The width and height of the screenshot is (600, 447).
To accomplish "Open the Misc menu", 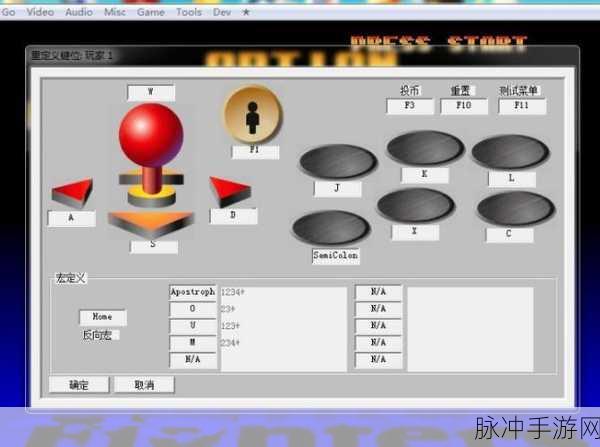I will pos(115,12).
